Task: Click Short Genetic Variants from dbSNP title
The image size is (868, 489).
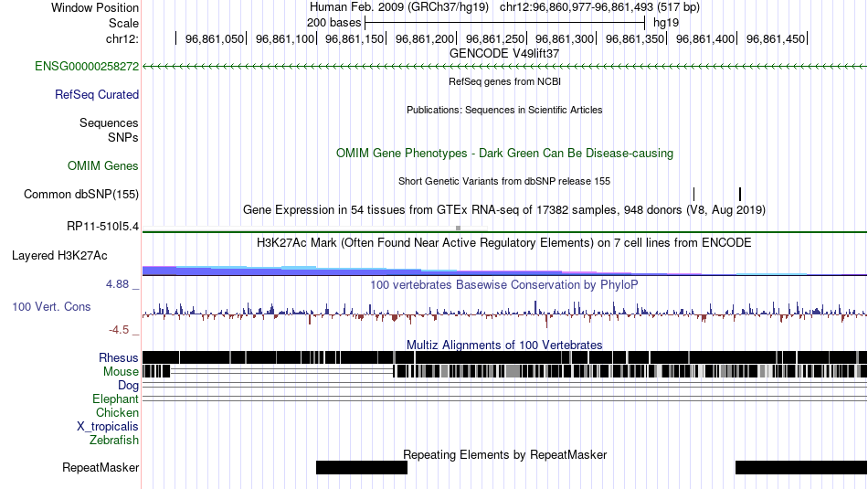Action: tap(504, 181)
